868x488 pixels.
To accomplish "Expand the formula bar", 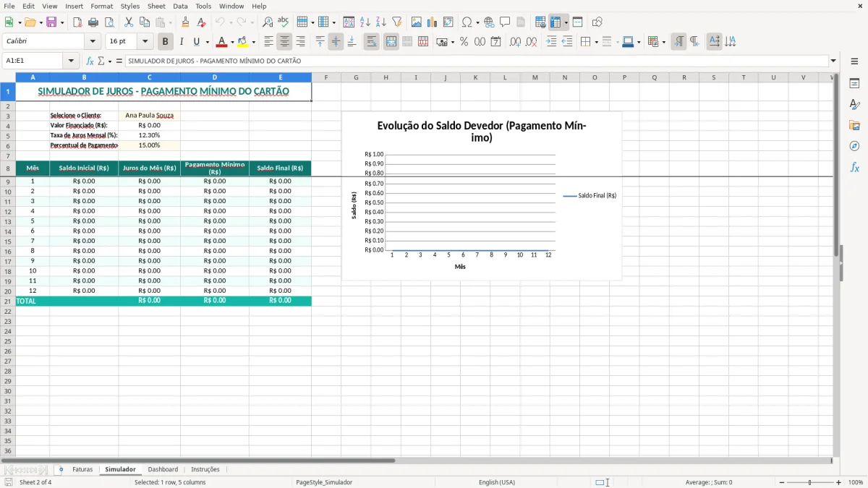I will point(834,61).
